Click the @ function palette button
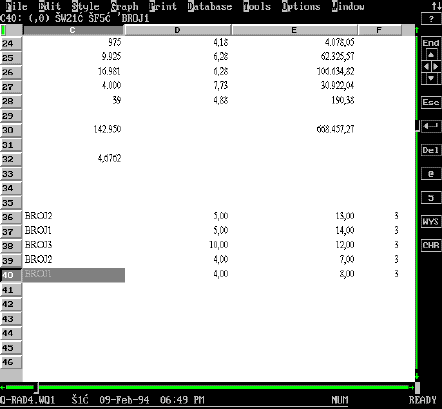442x409 pixels. pos(431,174)
